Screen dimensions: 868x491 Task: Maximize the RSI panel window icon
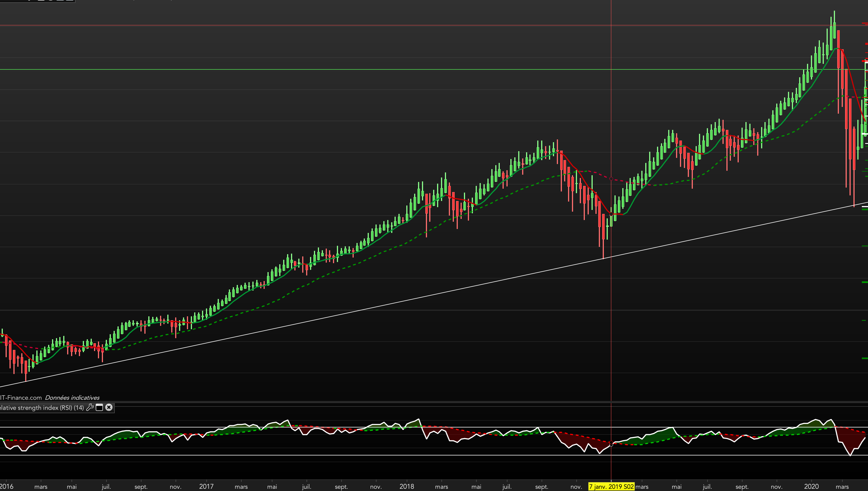pos(99,407)
